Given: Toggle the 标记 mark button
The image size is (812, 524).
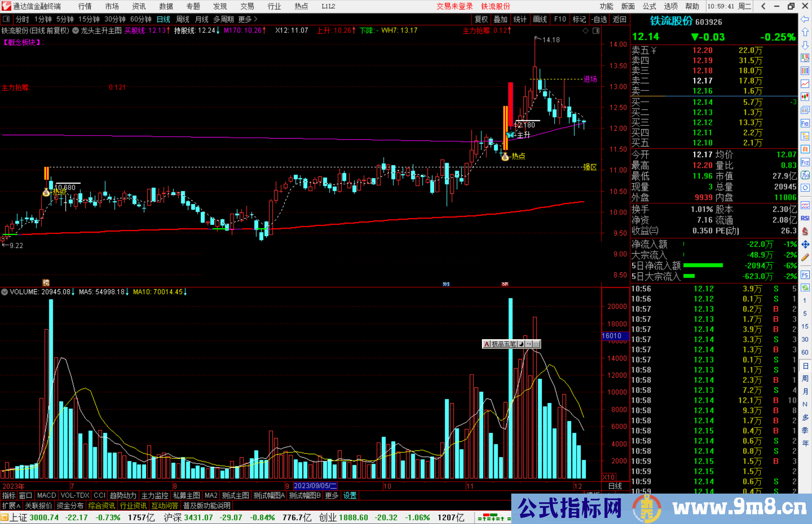Looking at the screenshot, I should pyautogui.click(x=579, y=19).
